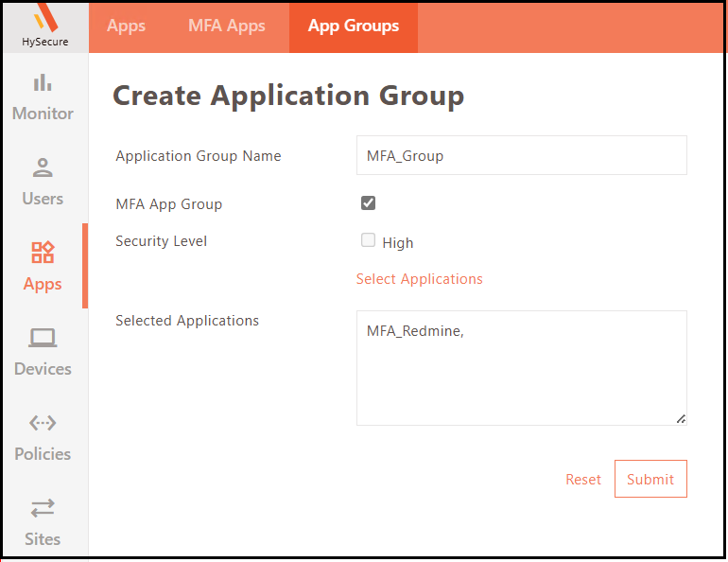Open Devices using the laptop icon
728x562 pixels.
[x=43, y=338]
